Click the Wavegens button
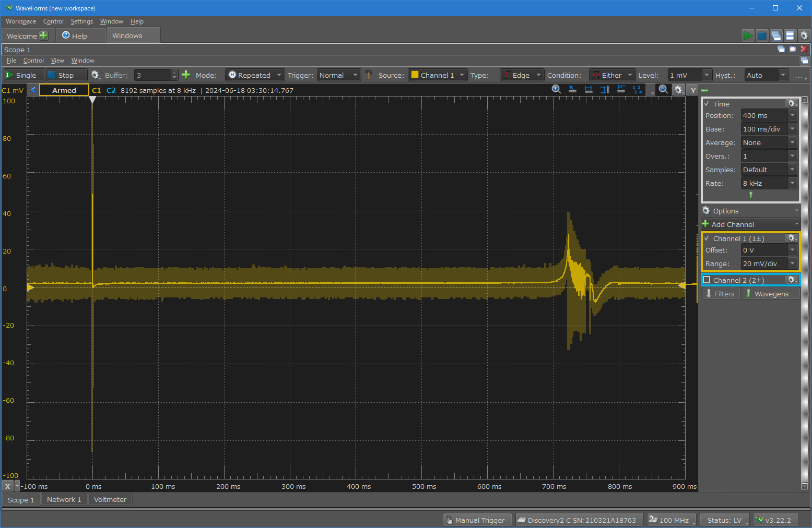Viewport: 812px width, 528px height. [771, 294]
